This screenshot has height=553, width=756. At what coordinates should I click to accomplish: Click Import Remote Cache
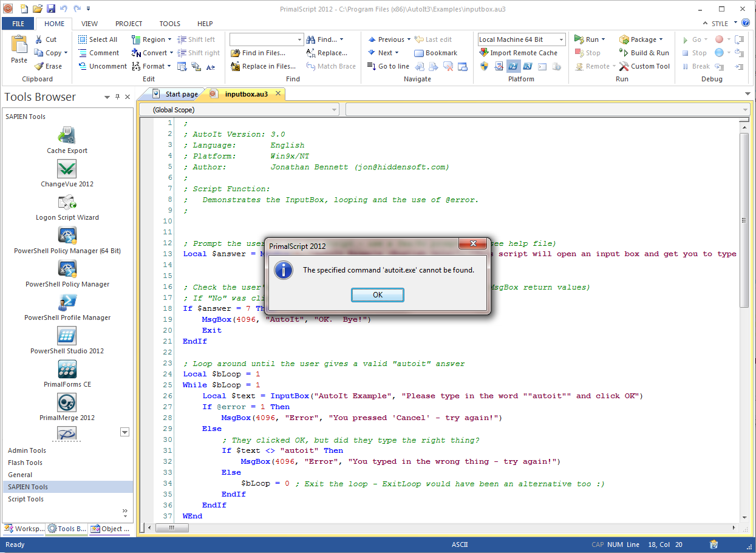click(518, 53)
